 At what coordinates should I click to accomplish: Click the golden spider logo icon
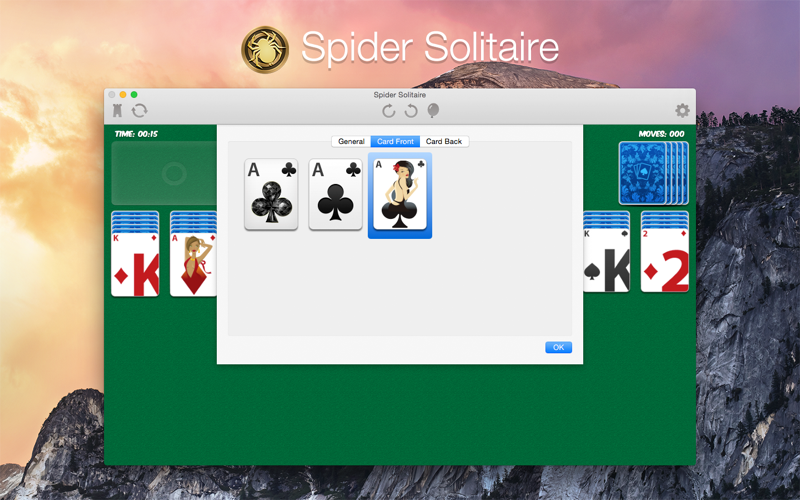265,49
